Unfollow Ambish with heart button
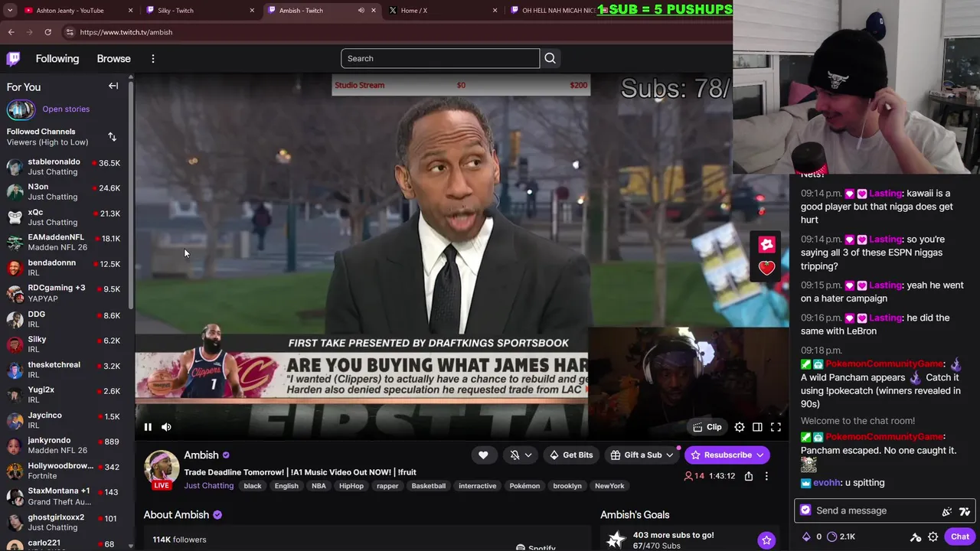This screenshot has height=551, width=980. pyautogui.click(x=483, y=455)
